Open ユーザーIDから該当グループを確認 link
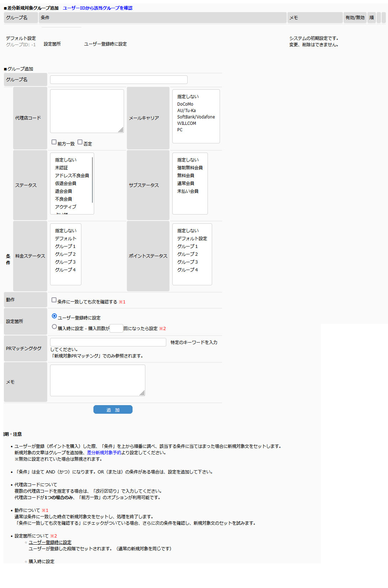Image resolution: width=388 pixels, height=588 pixels. click(97, 8)
